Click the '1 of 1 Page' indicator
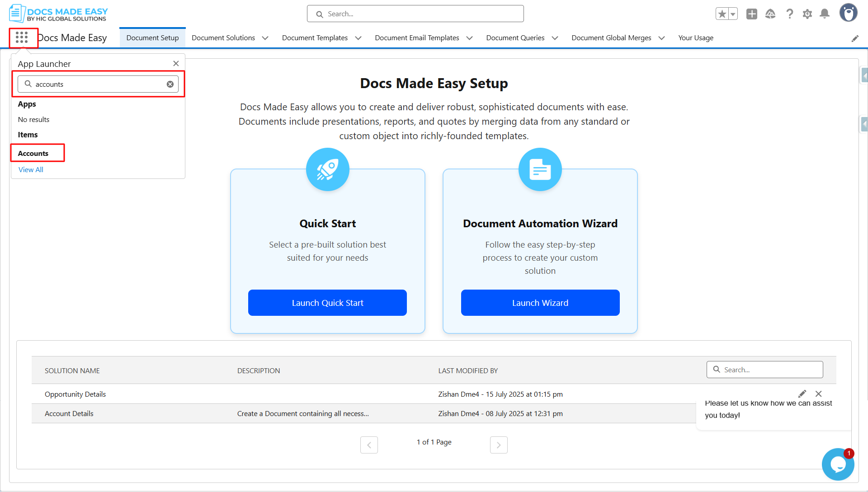 click(x=434, y=442)
